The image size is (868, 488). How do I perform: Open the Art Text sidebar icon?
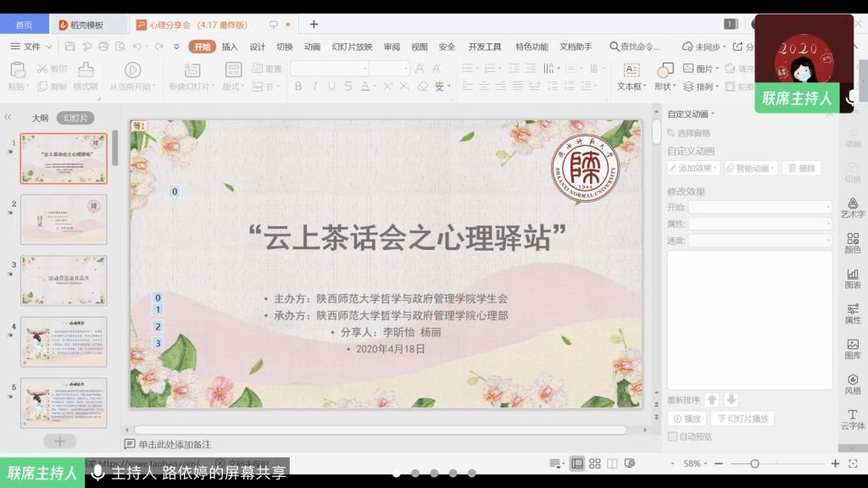tap(853, 203)
